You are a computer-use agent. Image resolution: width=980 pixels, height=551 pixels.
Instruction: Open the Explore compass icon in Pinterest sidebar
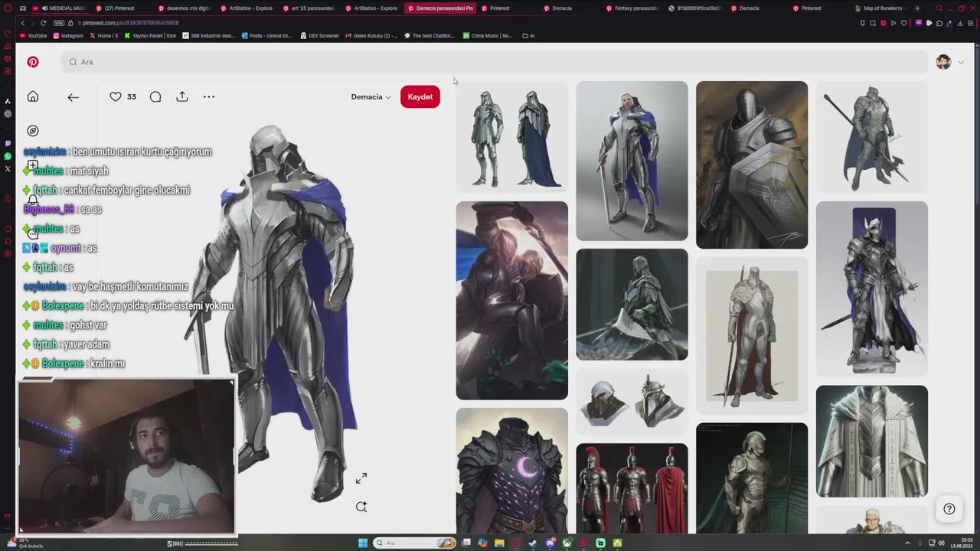point(33,131)
